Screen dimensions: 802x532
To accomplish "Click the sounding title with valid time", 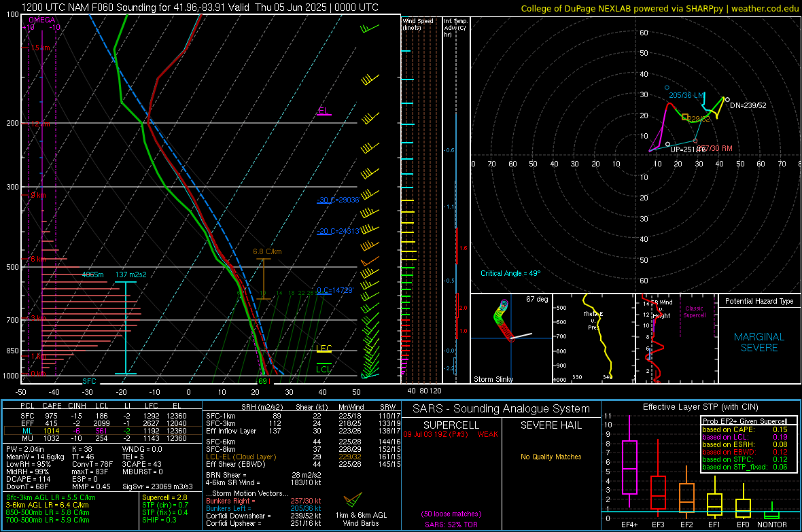I will (x=199, y=7).
